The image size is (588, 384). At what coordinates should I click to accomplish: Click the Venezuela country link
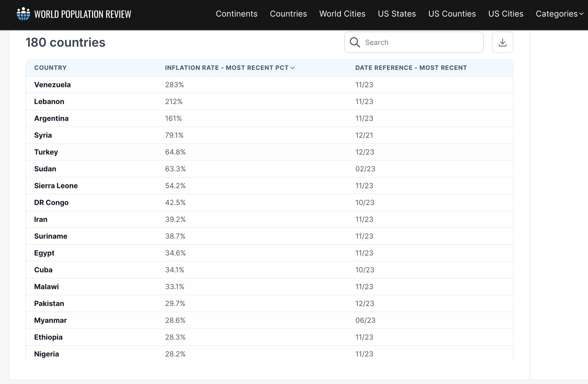pos(52,85)
